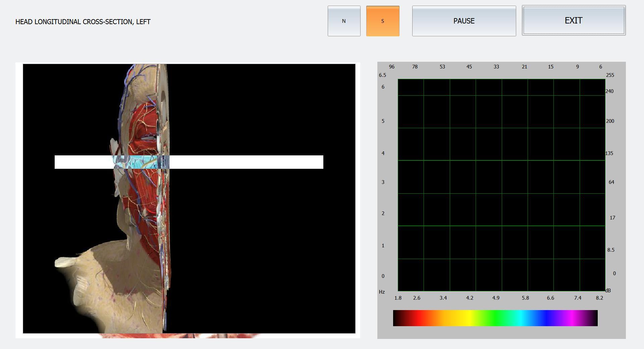Click the '8.5' dB scale value
The height and width of the screenshot is (349, 644).
pyautogui.click(x=611, y=250)
